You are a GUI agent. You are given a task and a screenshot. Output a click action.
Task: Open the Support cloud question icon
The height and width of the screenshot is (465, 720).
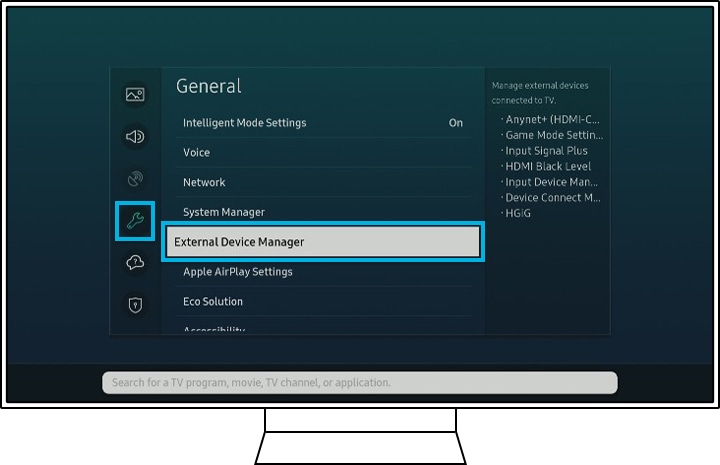135,263
